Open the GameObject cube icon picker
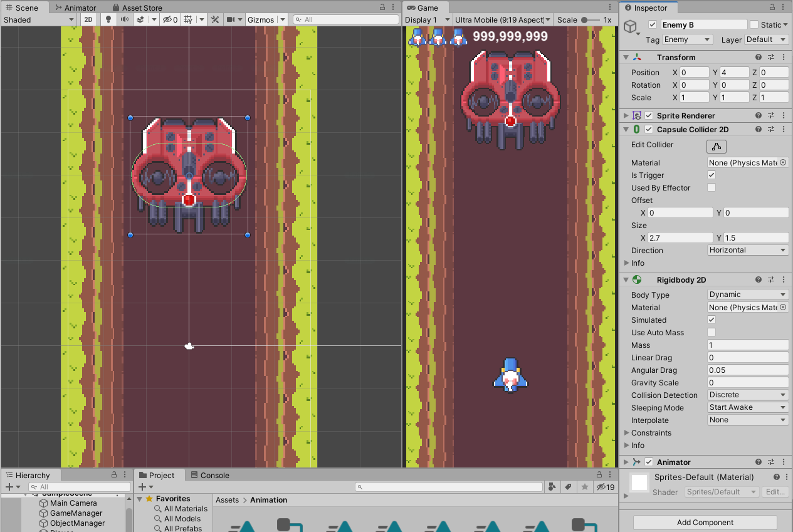The width and height of the screenshot is (793, 532). coord(631,28)
